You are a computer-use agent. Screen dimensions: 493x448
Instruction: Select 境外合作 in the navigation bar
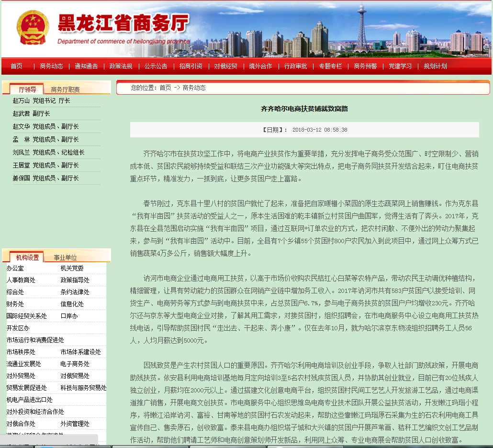[x=261, y=67]
